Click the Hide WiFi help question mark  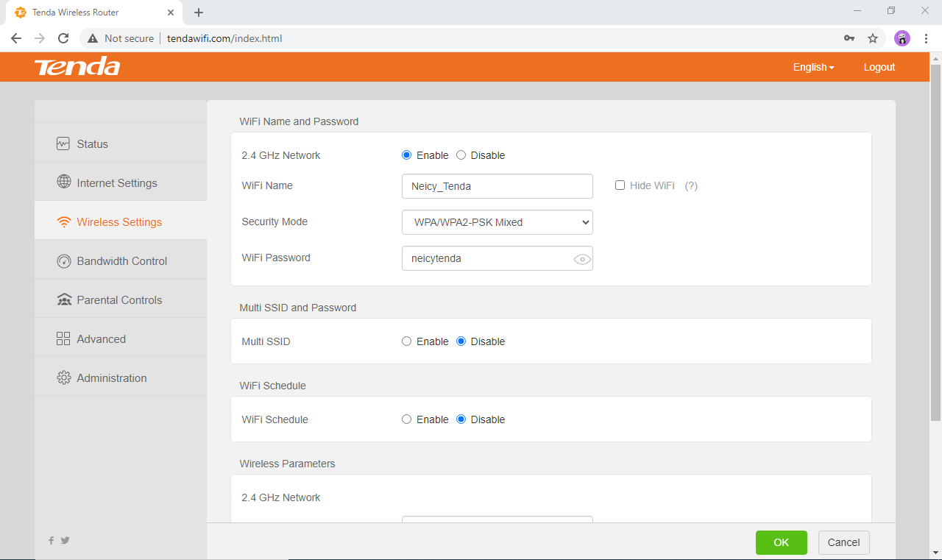[x=691, y=185]
